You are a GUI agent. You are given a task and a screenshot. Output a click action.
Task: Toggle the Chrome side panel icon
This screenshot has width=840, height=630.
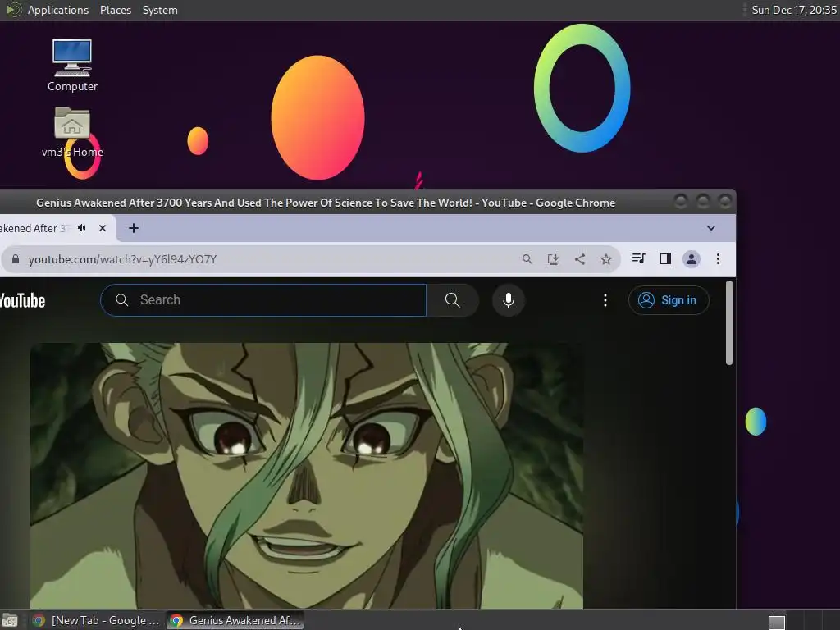(664, 258)
